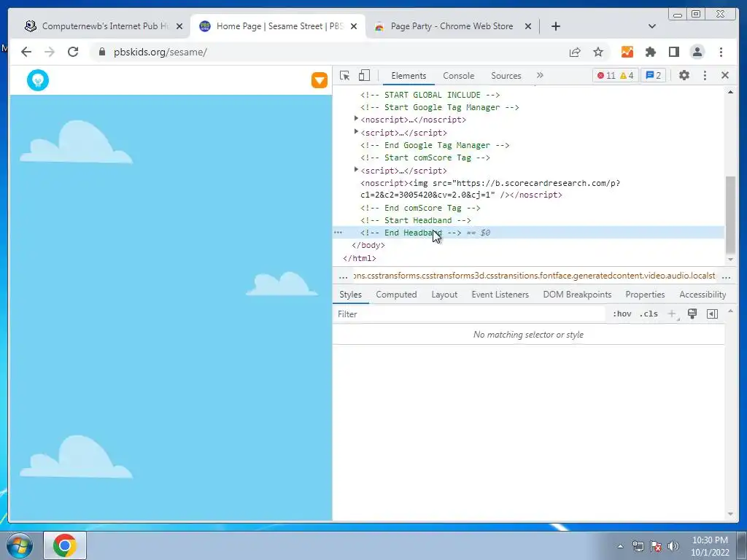Click the 2 issues counter badge
Screen dimensions: 747x560
(653, 75)
